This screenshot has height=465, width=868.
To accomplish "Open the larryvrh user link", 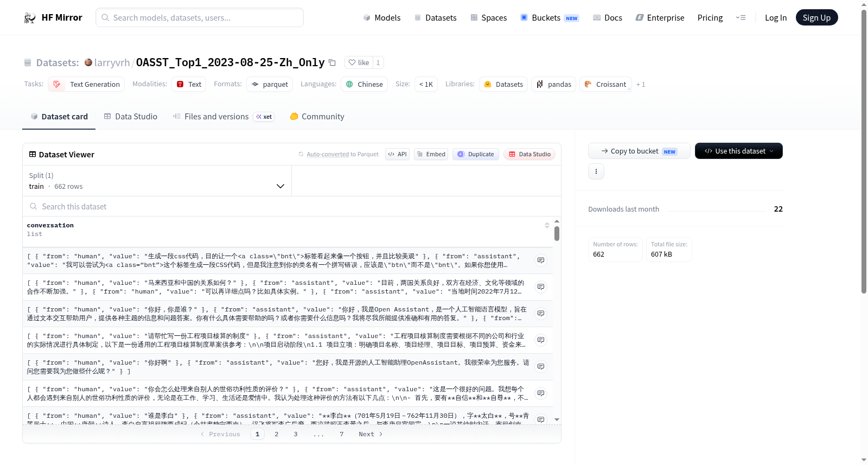I will pos(112,62).
